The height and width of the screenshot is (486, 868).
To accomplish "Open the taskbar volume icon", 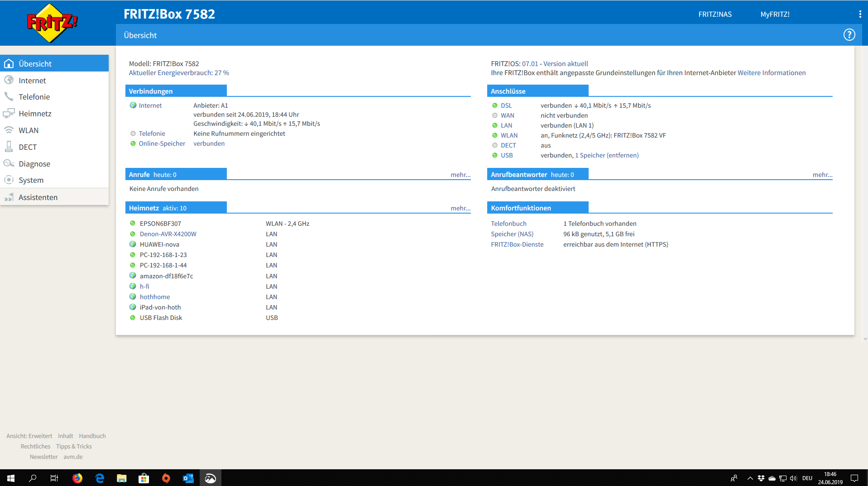I will [x=793, y=478].
